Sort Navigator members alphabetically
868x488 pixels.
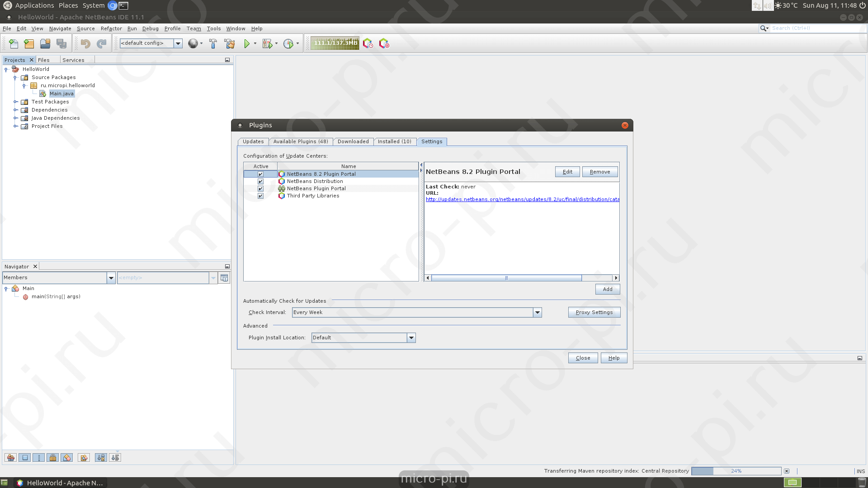[101, 457]
